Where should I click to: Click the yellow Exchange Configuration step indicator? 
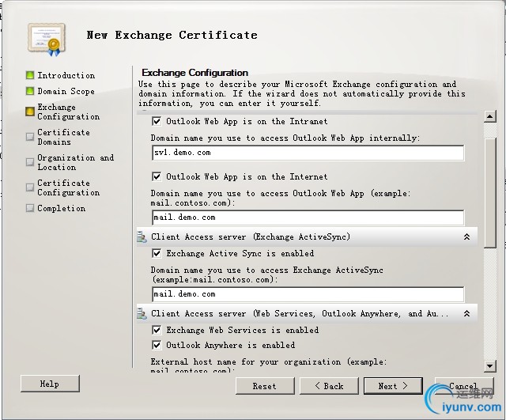point(30,112)
